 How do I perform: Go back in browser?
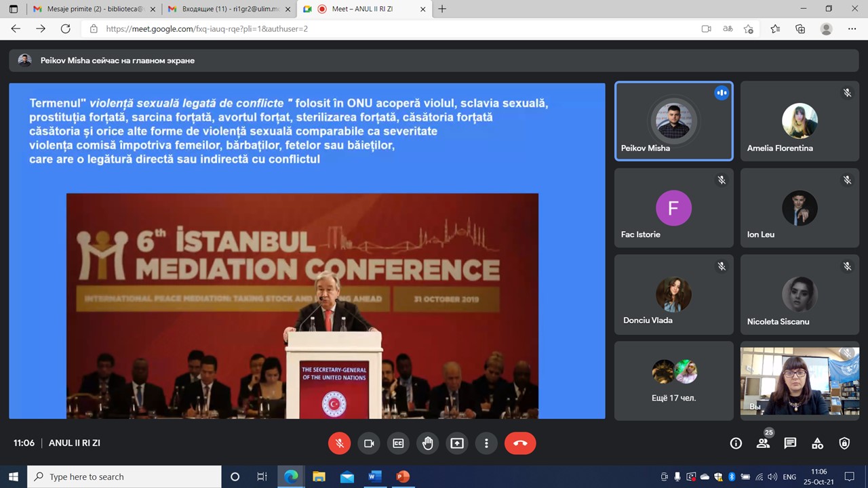(x=16, y=29)
